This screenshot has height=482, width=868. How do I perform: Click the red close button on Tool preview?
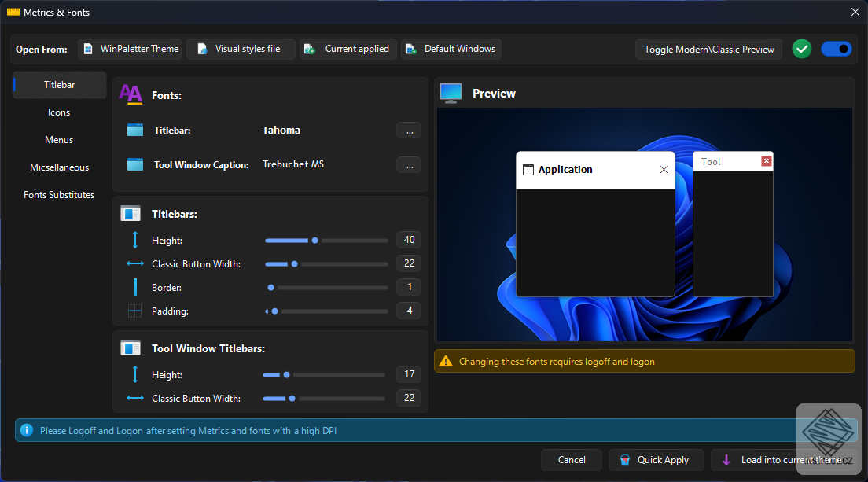[767, 161]
